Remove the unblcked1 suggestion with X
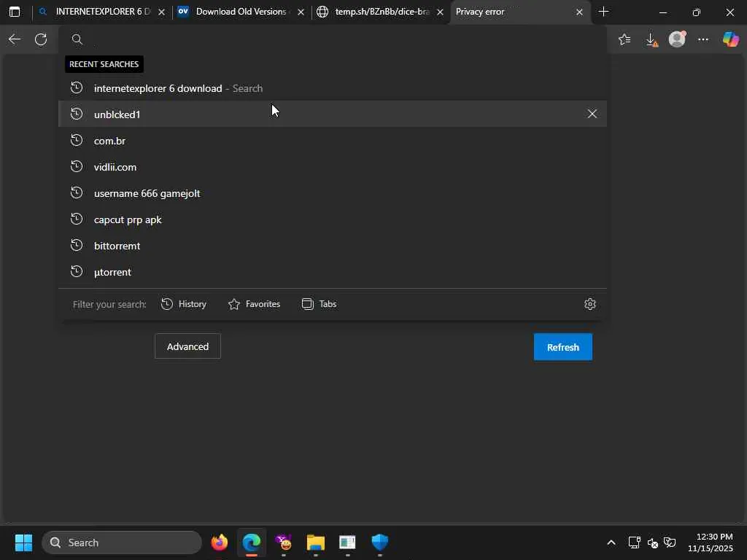The image size is (747, 560). 592,114
